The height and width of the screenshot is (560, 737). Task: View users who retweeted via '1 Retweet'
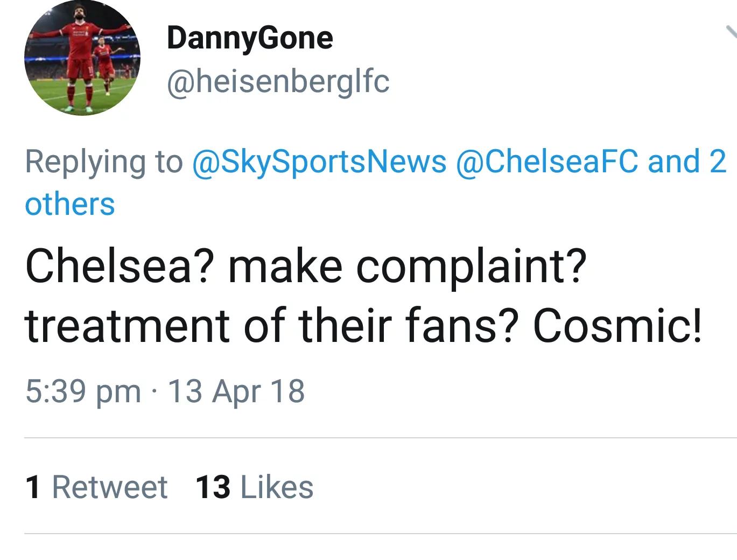pyautogui.click(x=97, y=486)
